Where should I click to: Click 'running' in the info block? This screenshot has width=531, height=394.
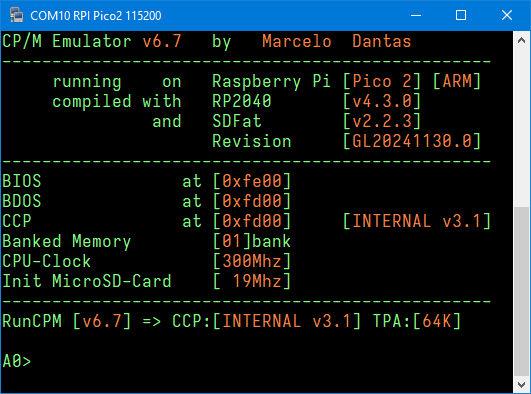[x=87, y=82]
